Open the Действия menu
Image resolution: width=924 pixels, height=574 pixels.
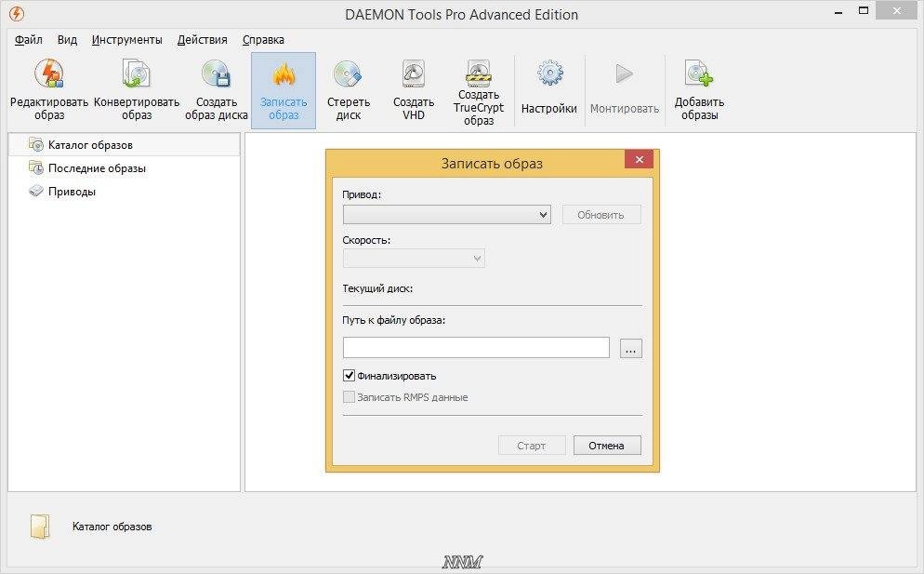click(202, 39)
